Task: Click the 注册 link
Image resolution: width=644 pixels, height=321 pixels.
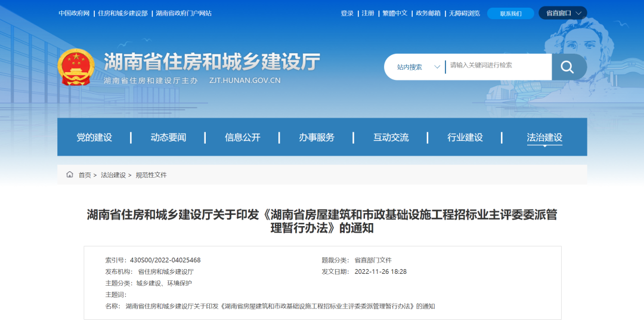Action: 368,13
